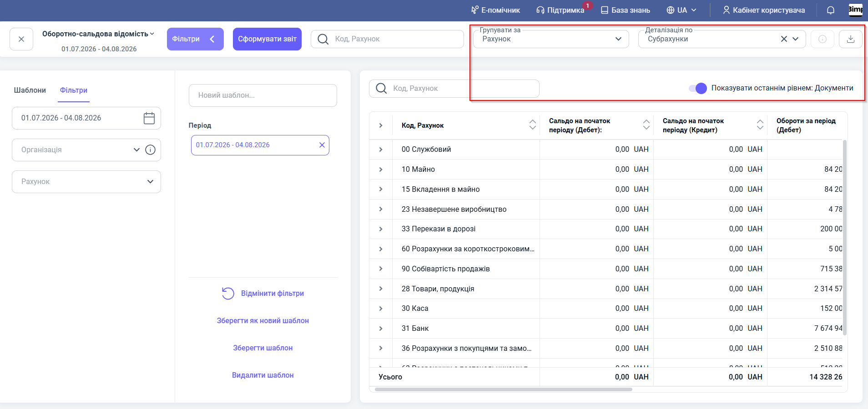Click the Оборотно-сальдова відомість date range subtitle
Viewport: 868px width, 409px height.
click(x=99, y=49)
